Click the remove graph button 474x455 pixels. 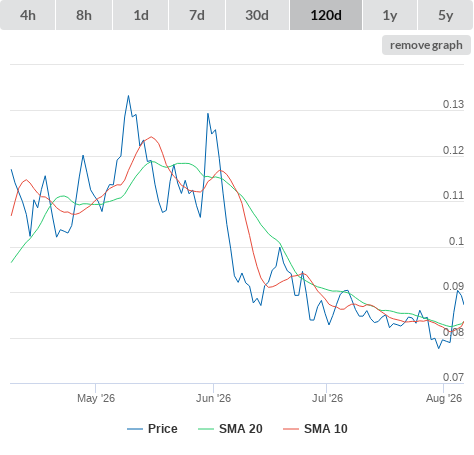(x=426, y=45)
